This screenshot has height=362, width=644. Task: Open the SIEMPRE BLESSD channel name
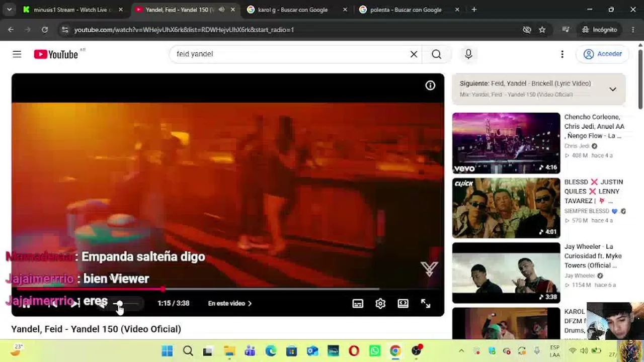click(587, 211)
